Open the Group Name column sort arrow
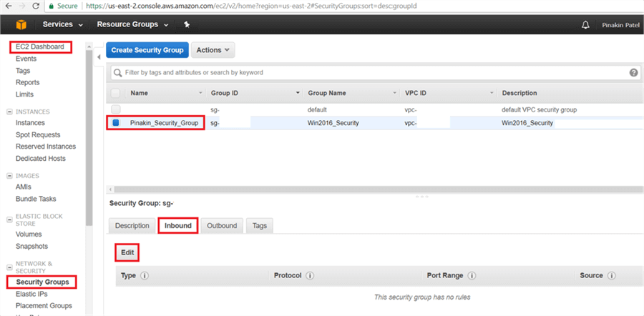644x316 pixels. coord(395,94)
